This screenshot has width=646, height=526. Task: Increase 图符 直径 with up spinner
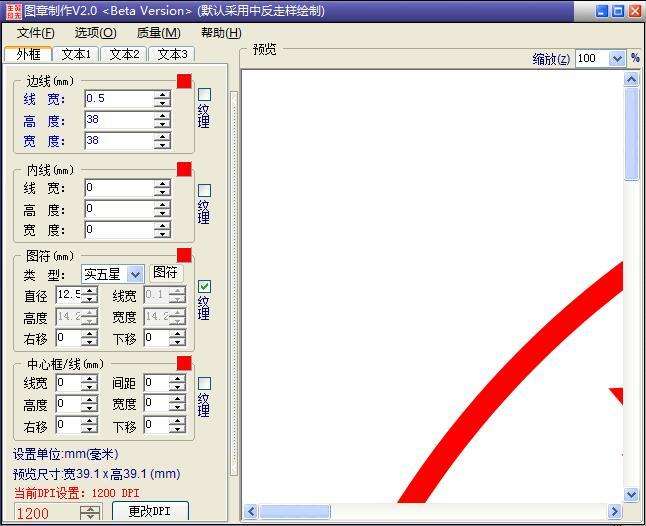coord(89,291)
